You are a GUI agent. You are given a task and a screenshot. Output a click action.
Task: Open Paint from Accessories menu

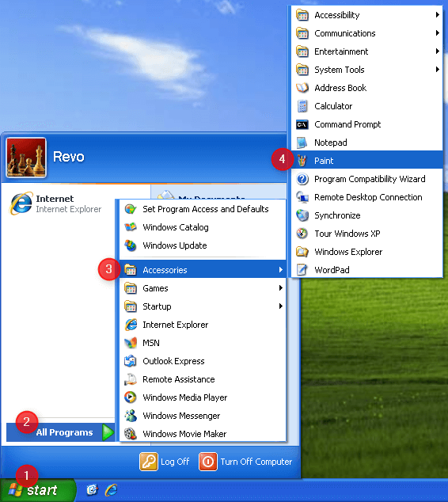coord(367,161)
